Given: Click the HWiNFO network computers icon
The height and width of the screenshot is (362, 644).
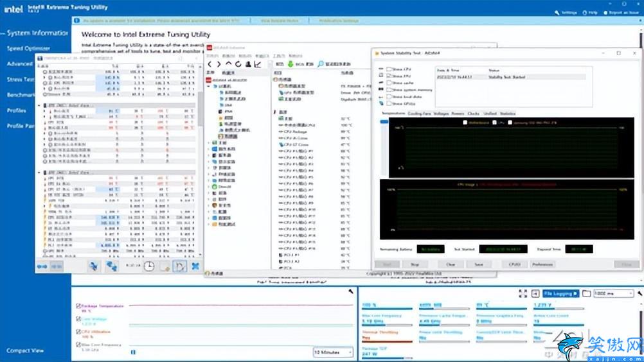Looking at the screenshot, I should [111, 266].
